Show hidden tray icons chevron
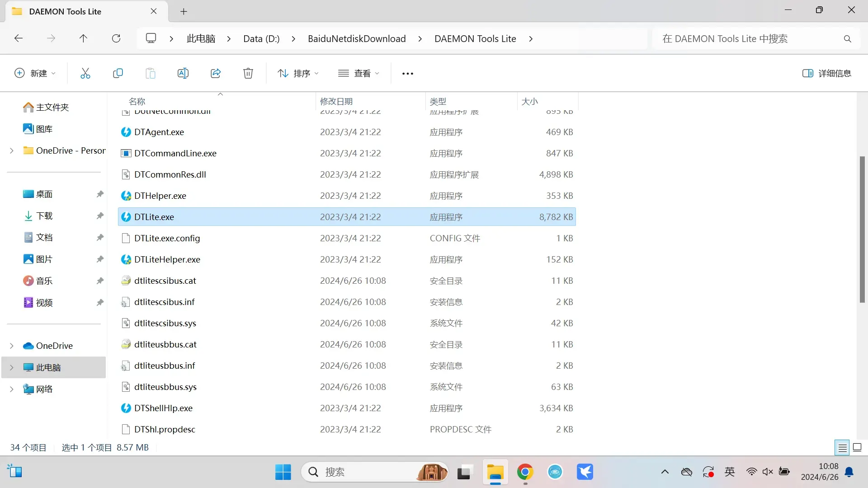Screen dimensions: 868x488 click(x=665, y=472)
